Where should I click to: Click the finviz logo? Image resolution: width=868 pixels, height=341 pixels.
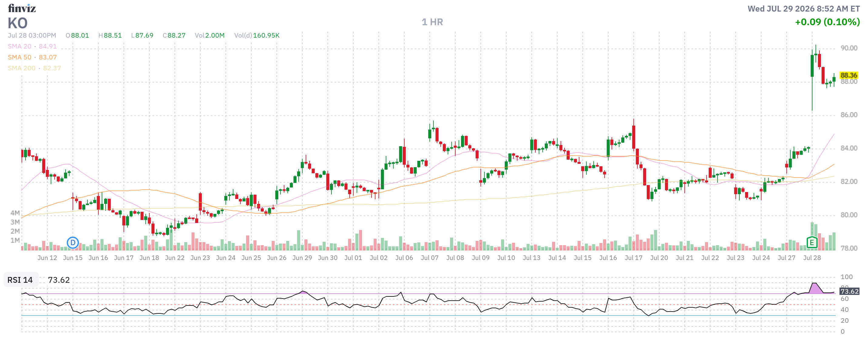pyautogui.click(x=22, y=8)
